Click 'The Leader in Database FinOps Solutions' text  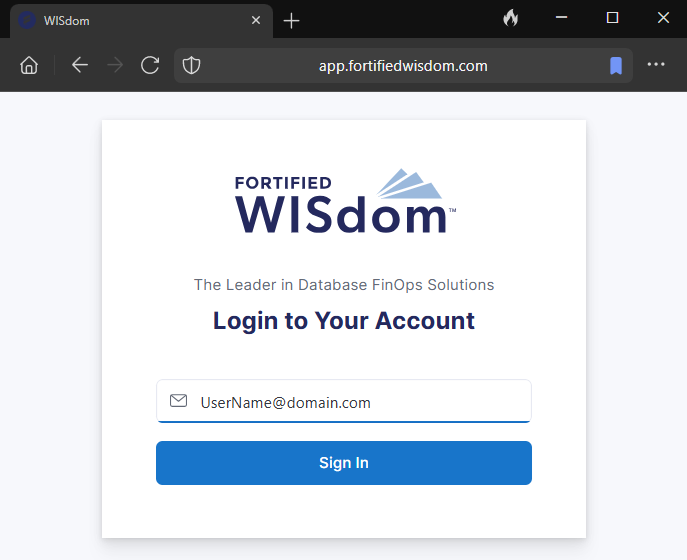tap(344, 285)
